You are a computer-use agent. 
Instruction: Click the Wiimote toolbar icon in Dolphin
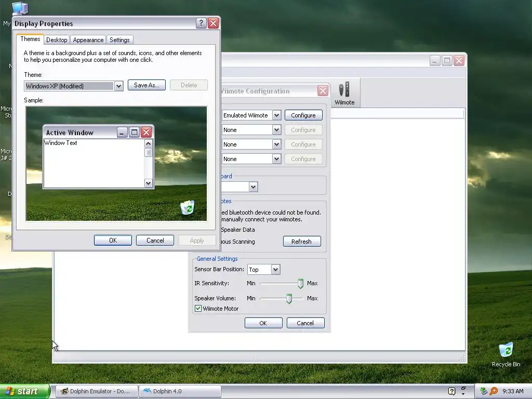(344, 93)
